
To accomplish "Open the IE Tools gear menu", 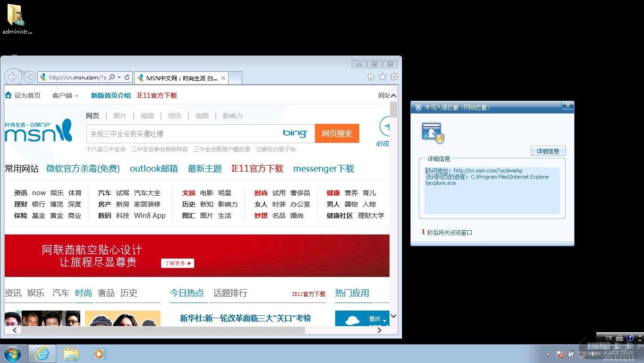I will coord(394,77).
